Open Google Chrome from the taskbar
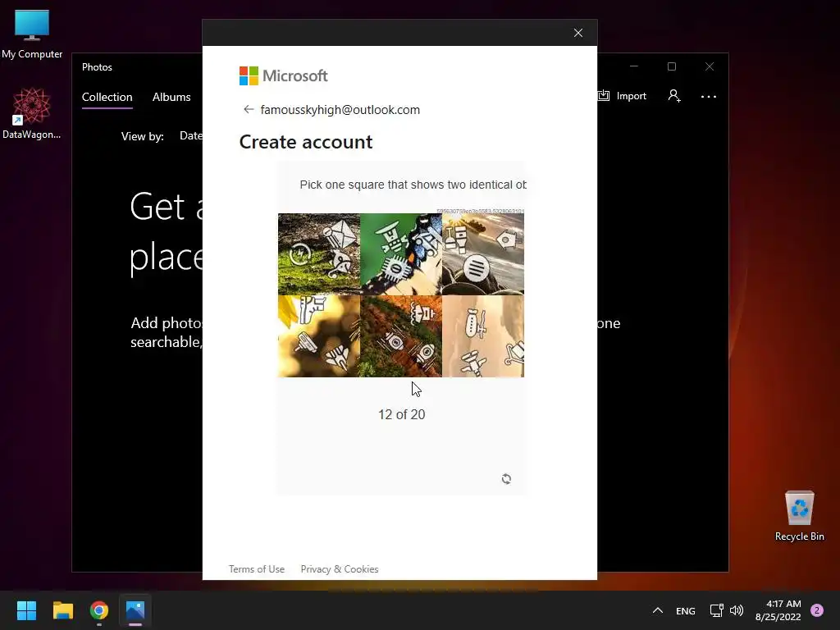This screenshot has width=840, height=630. pyautogui.click(x=99, y=610)
